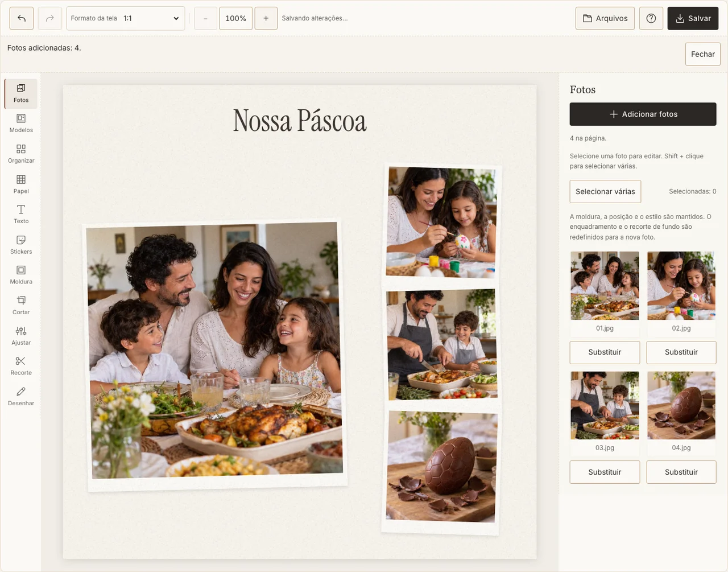Screen dimensions: 728x572
Task: Select the Recorte scissors tool
Action: point(21,367)
